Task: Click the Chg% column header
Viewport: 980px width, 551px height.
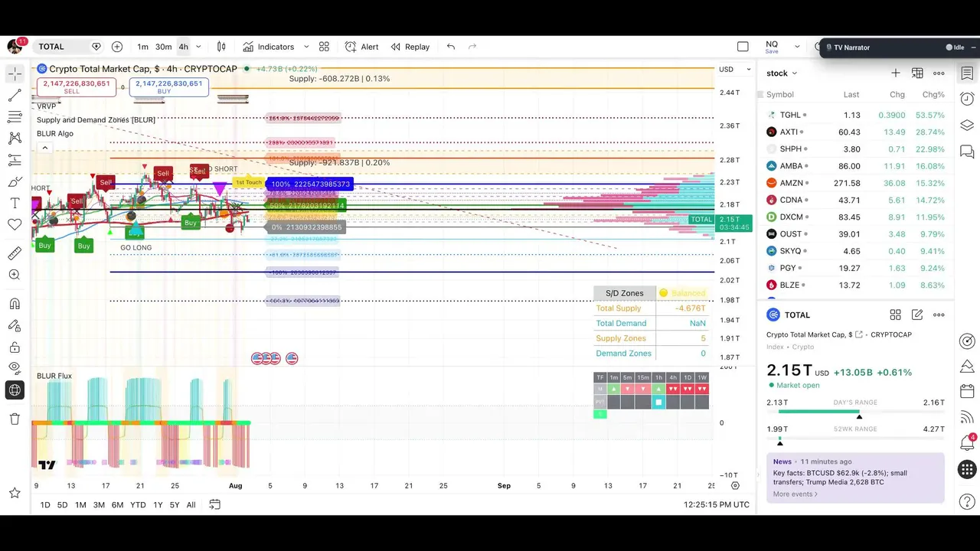Action: click(x=933, y=94)
